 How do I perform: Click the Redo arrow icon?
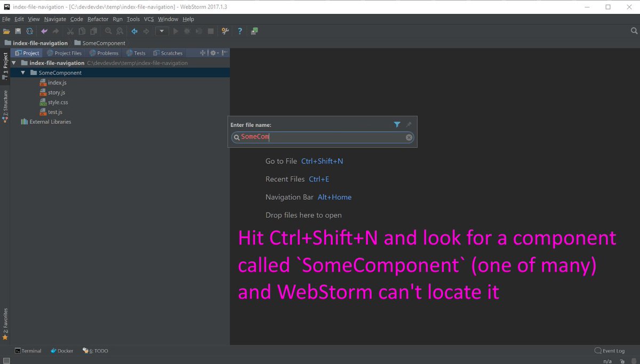pos(55,31)
